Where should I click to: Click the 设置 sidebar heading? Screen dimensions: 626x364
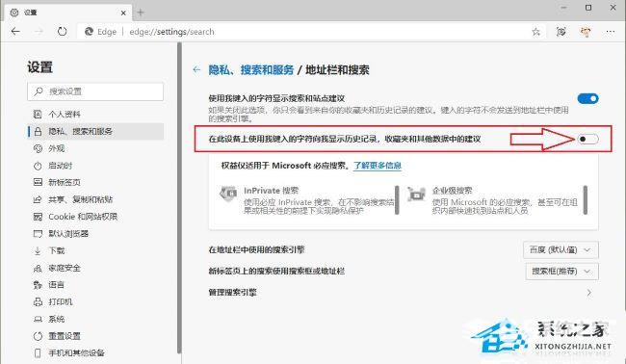39,67
